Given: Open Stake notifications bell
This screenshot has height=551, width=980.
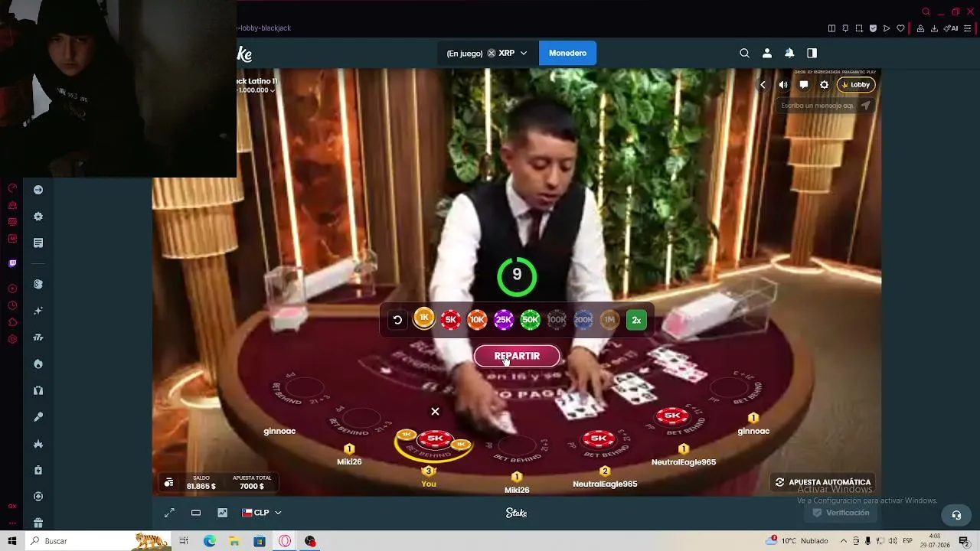Looking at the screenshot, I should pos(789,53).
